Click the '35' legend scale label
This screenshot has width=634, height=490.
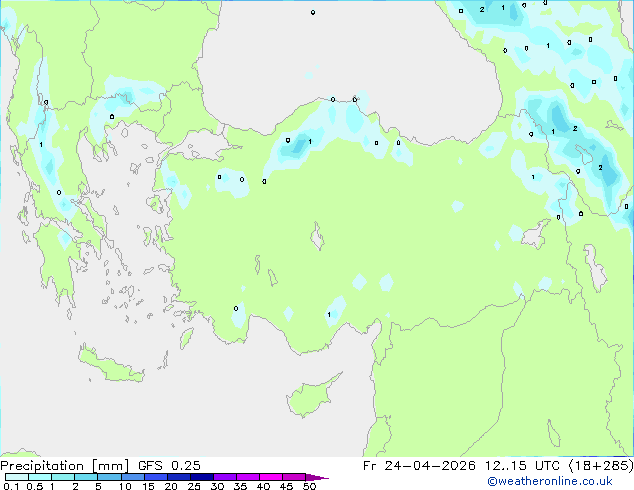coord(240,486)
